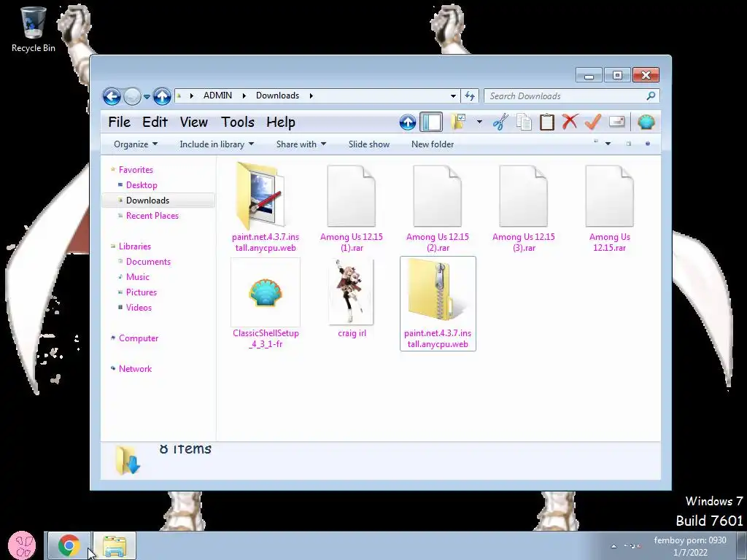Open the arrow next to folder options icon
The height and width of the screenshot is (560, 747).
479,122
